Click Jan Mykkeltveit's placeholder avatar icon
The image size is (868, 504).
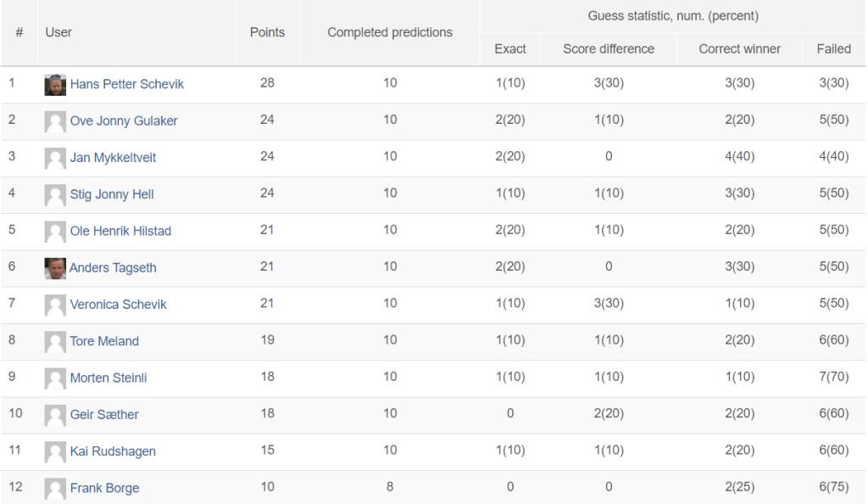55,158
